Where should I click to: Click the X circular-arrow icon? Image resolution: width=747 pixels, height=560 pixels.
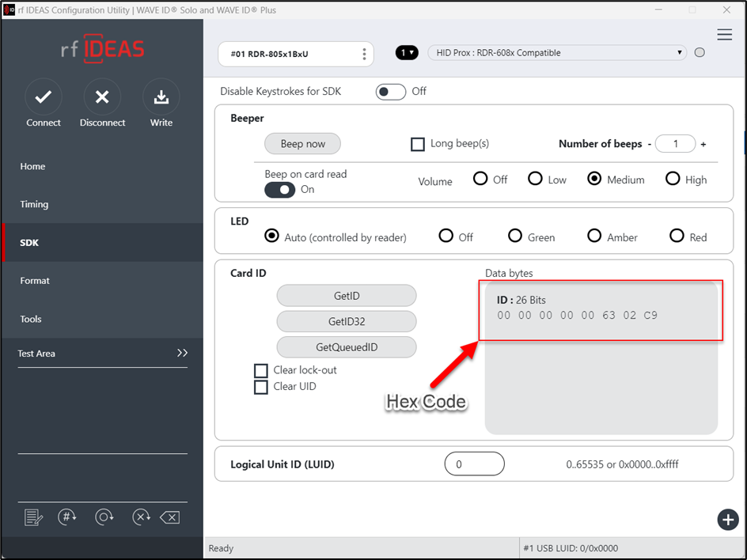[x=141, y=517]
